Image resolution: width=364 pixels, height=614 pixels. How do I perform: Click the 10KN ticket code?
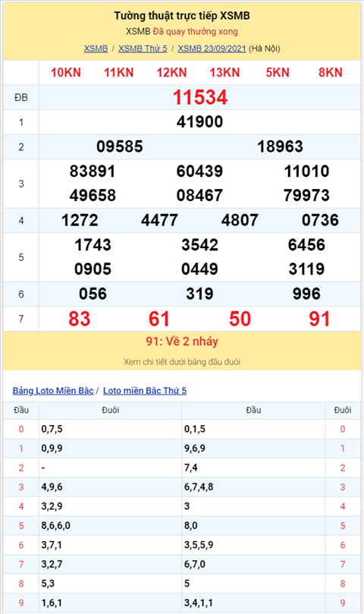66,72
